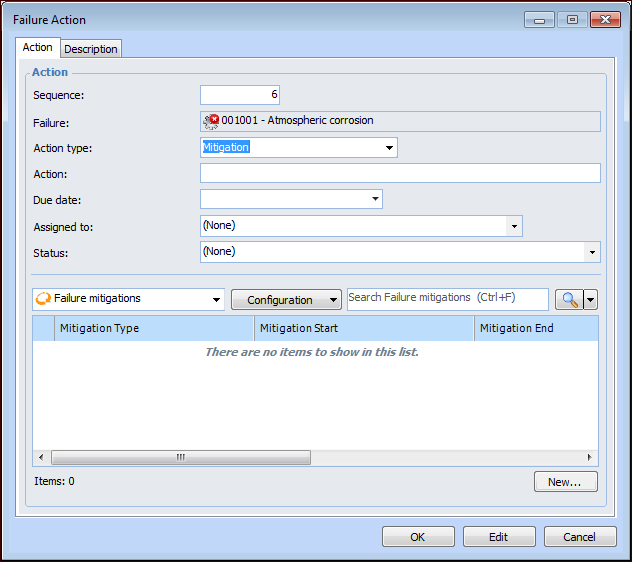Click the 'There are no items' message
The width and height of the screenshot is (632, 562).
click(x=312, y=352)
